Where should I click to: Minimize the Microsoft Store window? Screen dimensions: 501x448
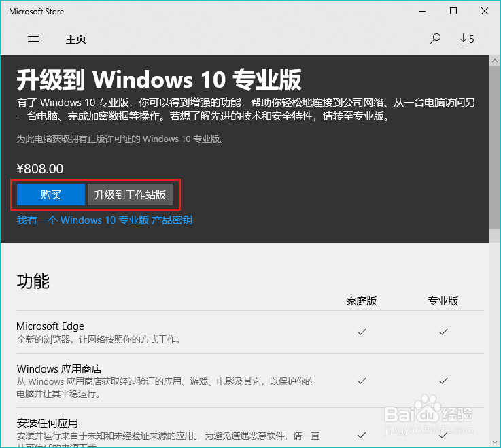click(x=422, y=11)
